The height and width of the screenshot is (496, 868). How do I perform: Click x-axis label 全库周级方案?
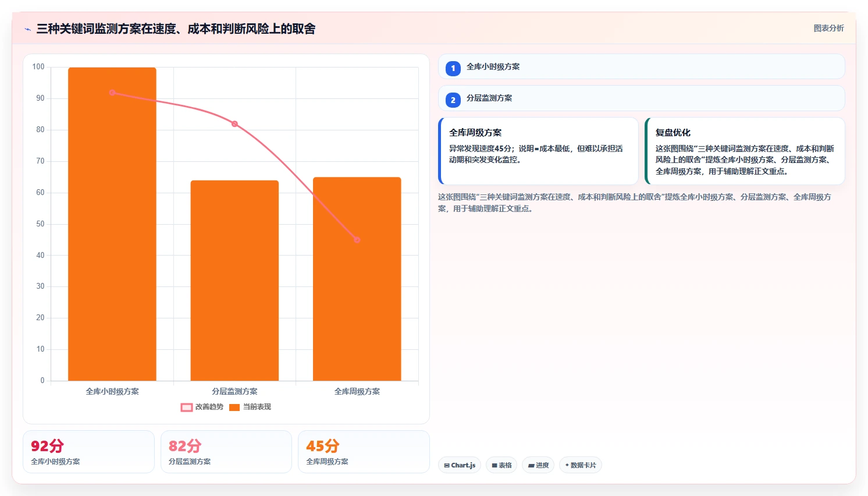(x=357, y=391)
